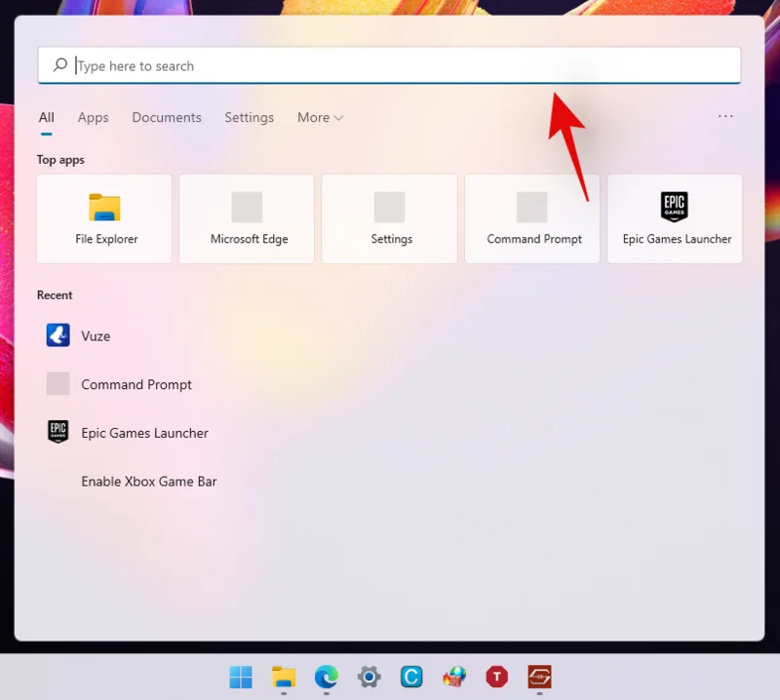Image resolution: width=780 pixels, height=700 pixels.
Task: Click the search magnifier icon
Action: [x=60, y=64]
